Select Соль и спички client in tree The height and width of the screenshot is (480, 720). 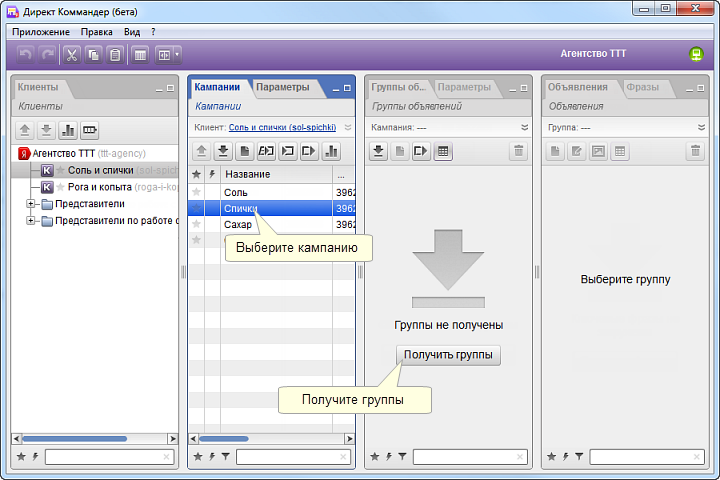100,170
